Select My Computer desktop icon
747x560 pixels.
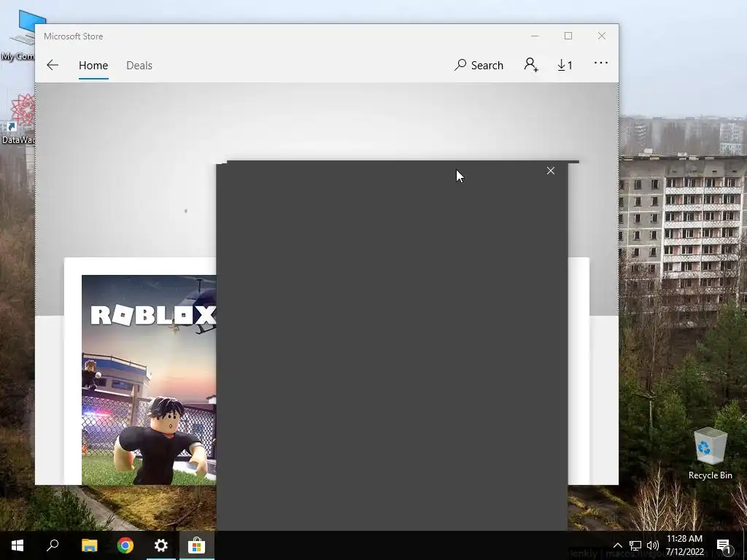(18, 36)
